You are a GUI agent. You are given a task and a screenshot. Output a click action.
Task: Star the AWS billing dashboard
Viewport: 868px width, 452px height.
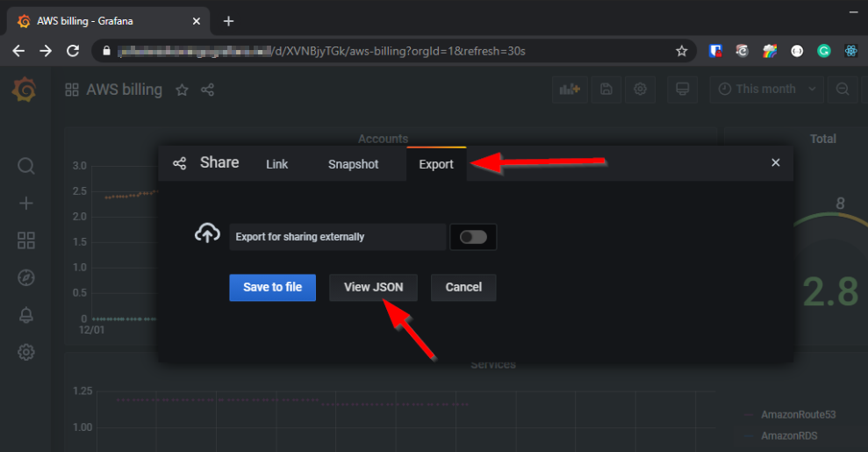(x=182, y=90)
